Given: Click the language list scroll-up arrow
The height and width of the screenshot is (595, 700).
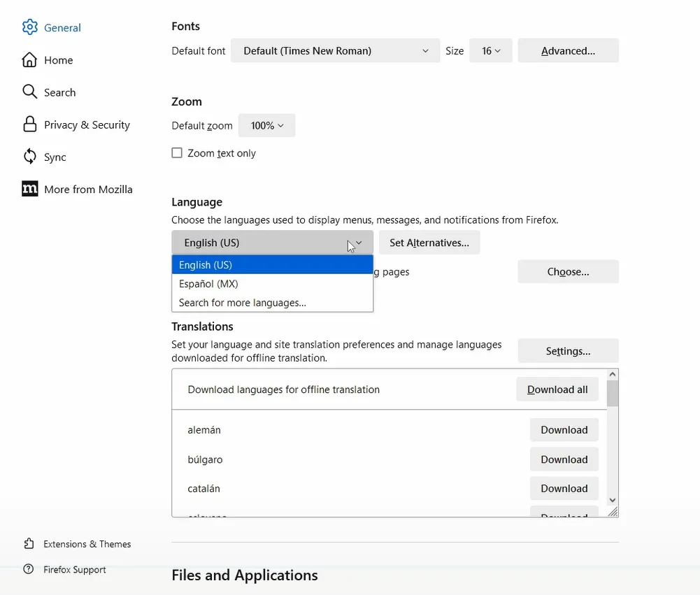Looking at the screenshot, I should point(613,374).
